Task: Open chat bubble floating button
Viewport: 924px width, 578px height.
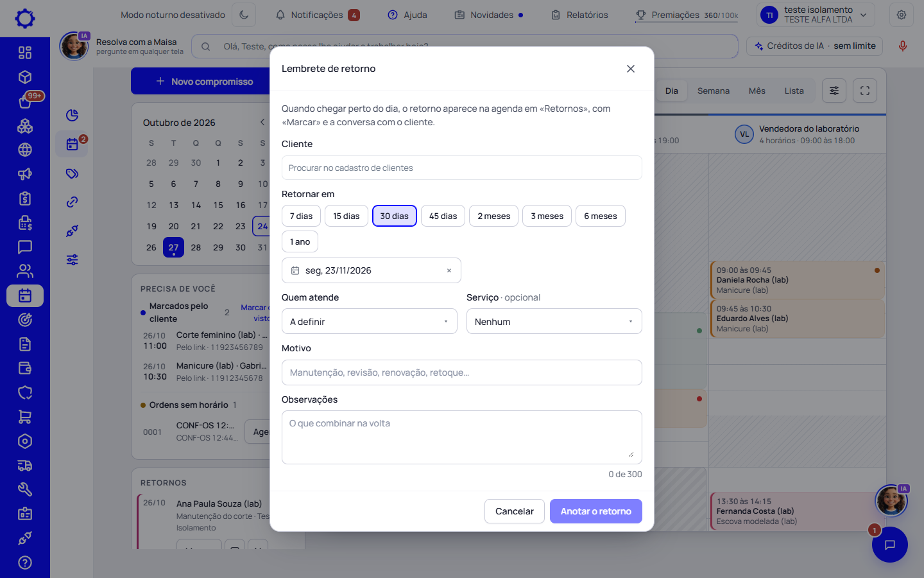Action: coord(890,545)
